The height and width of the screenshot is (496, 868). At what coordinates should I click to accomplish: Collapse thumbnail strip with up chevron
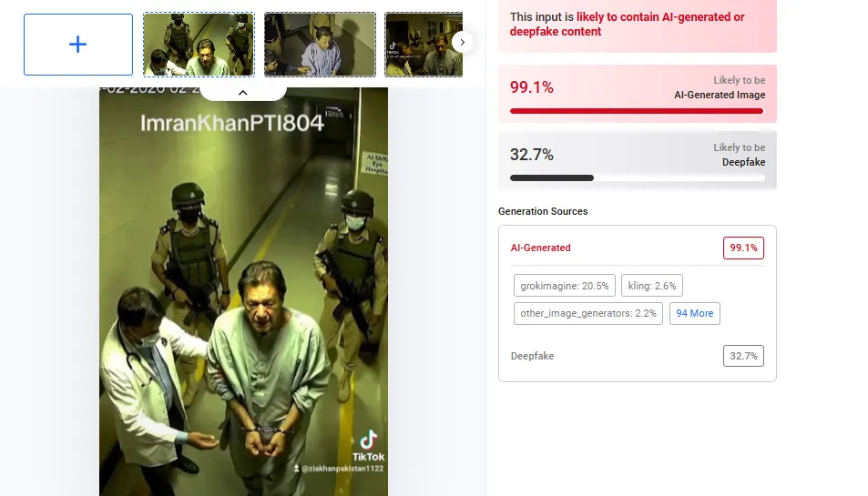[242, 93]
